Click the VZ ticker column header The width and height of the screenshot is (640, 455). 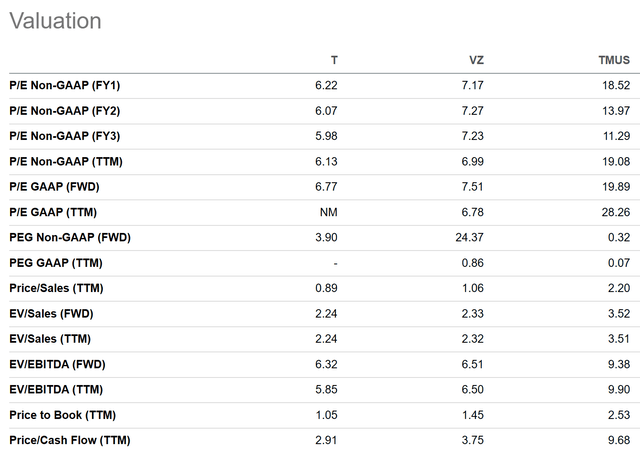(476, 60)
